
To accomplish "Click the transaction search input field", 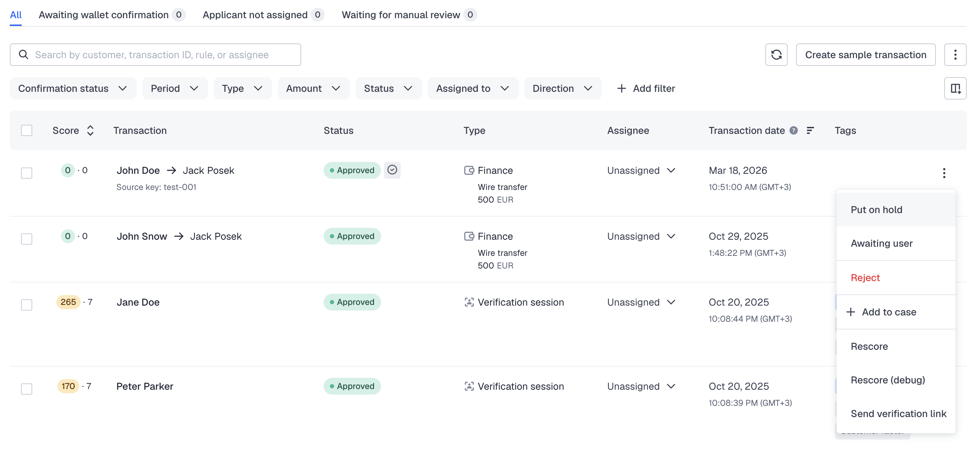I will tap(155, 55).
